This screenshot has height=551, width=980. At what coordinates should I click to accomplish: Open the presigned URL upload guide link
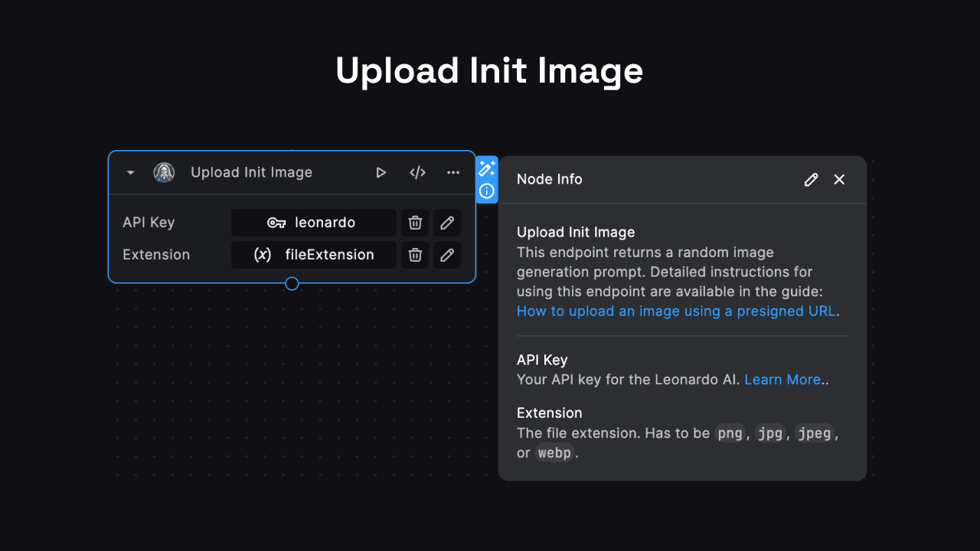pos(675,311)
